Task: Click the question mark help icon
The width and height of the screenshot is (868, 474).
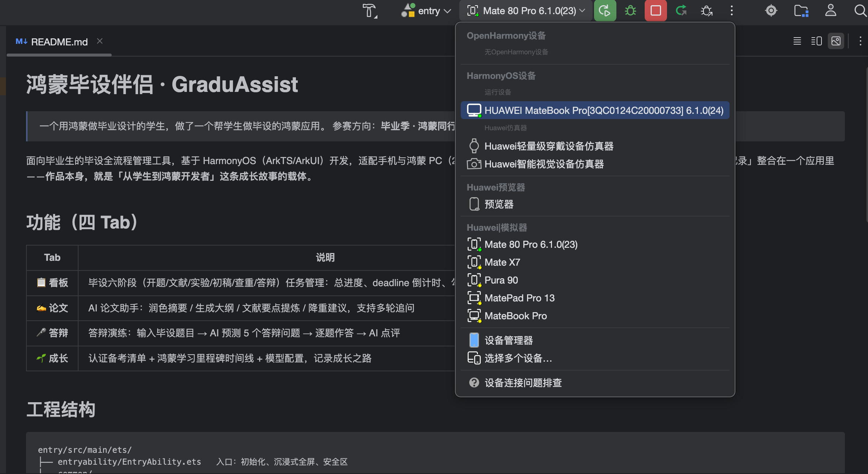Action: click(x=474, y=383)
